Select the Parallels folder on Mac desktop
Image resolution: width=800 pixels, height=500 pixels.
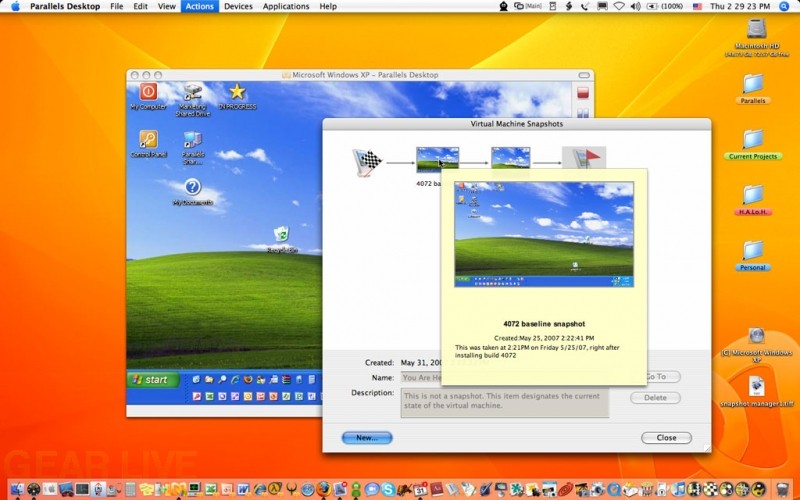(x=753, y=89)
